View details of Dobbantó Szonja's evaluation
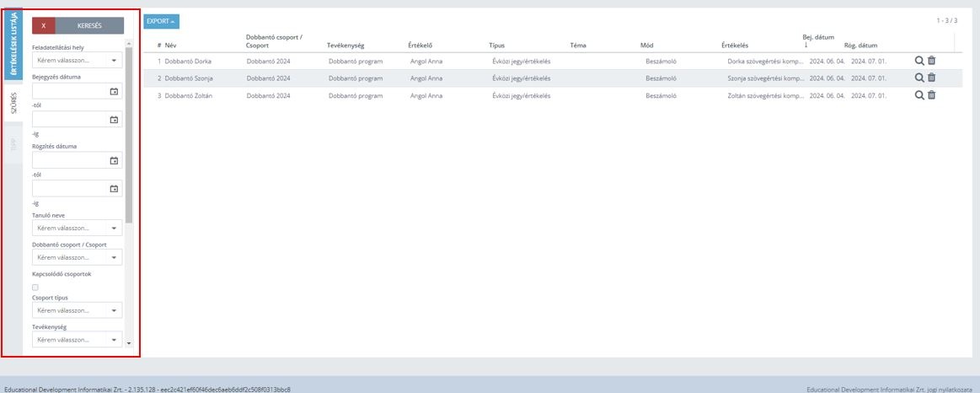 coord(919,78)
